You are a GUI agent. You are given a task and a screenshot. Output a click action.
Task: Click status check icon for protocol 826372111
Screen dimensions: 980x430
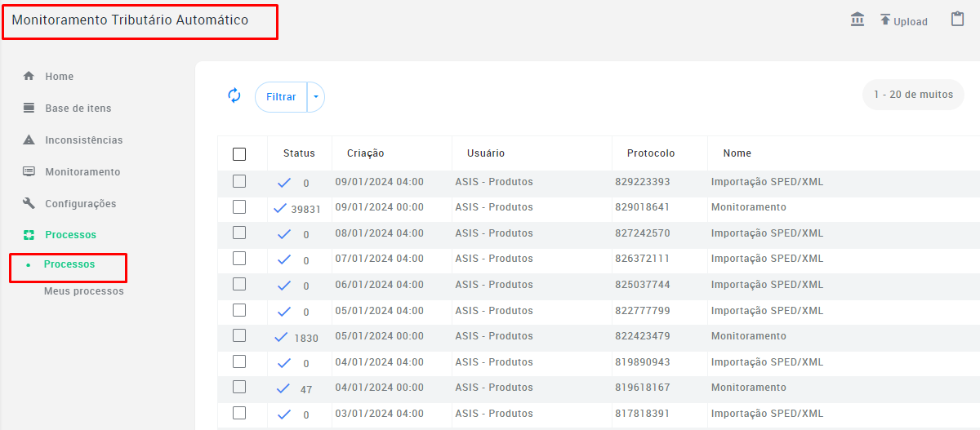pos(284,259)
